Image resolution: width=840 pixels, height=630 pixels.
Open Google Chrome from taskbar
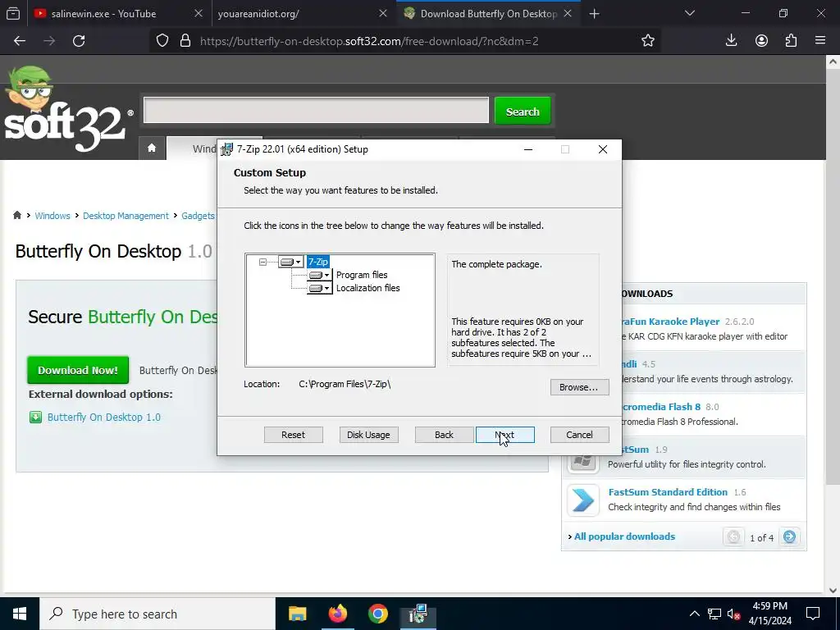click(377, 614)
